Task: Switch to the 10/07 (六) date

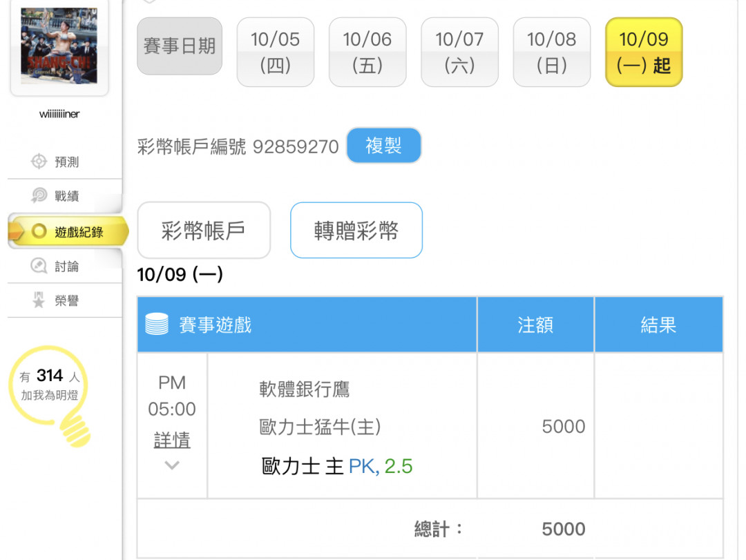Action: click(x=459, y=52)
